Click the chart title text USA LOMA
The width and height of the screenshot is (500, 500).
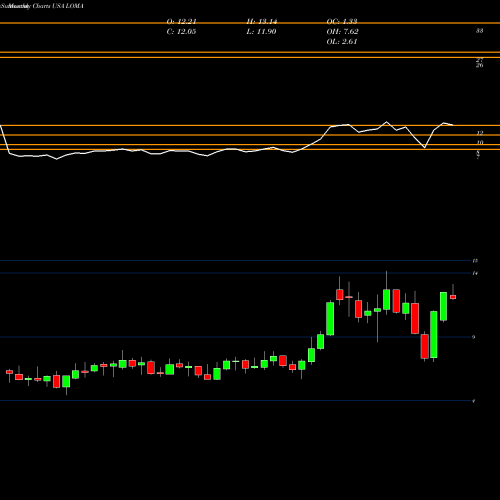coord(68,6)
